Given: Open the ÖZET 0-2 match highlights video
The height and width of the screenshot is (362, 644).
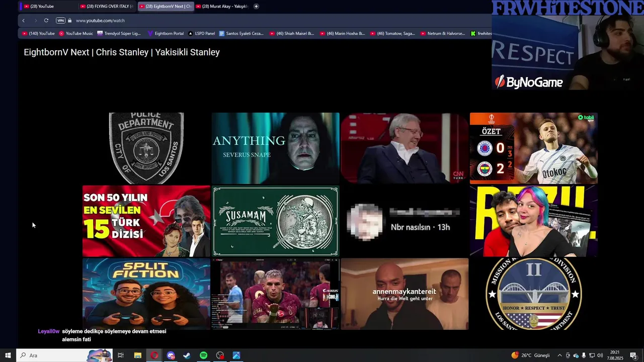Looking at the screenshot, I should (534, 148).
